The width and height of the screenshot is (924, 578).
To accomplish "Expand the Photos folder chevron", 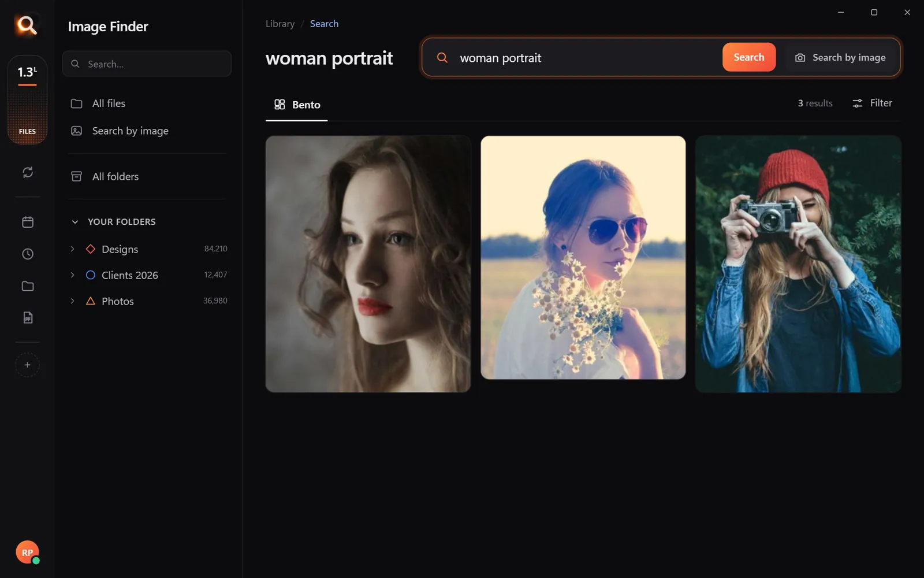I will point(72,301).
